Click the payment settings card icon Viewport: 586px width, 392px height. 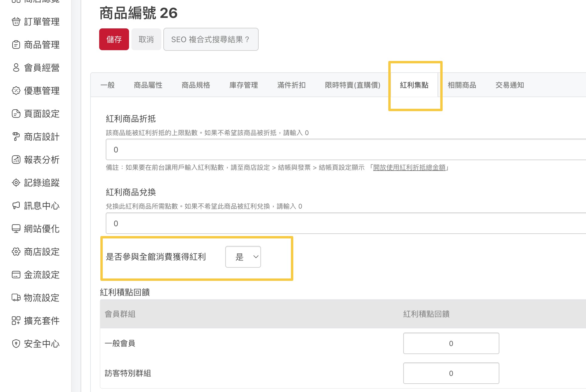click(x=16, y=275)
